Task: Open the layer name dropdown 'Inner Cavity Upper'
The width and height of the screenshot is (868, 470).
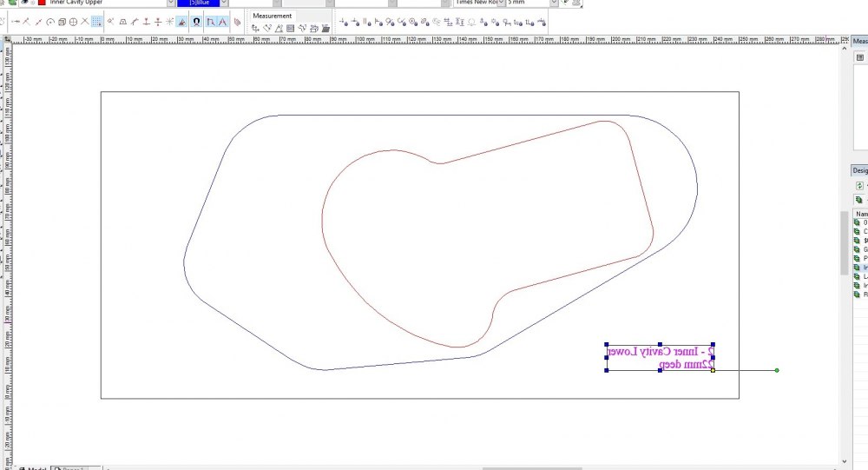Action: [171, 3]
